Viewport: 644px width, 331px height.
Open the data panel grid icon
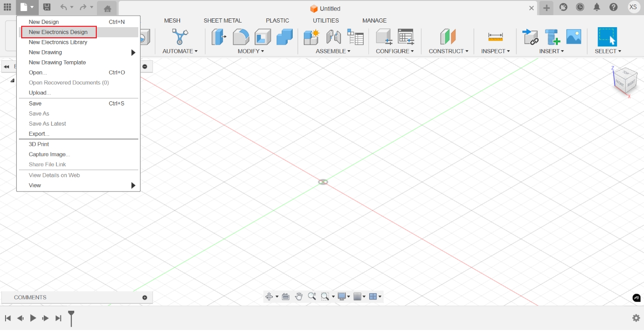[x=7, y=7]
